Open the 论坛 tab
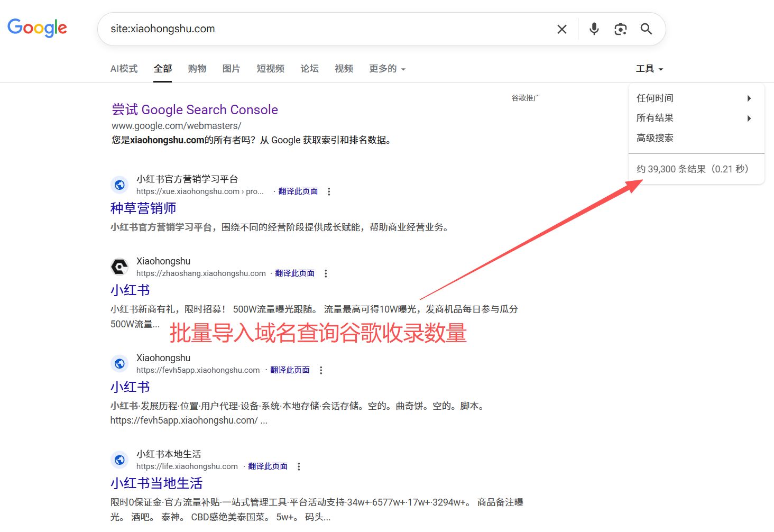Screen dimensions: 774x532 (310, 69)
